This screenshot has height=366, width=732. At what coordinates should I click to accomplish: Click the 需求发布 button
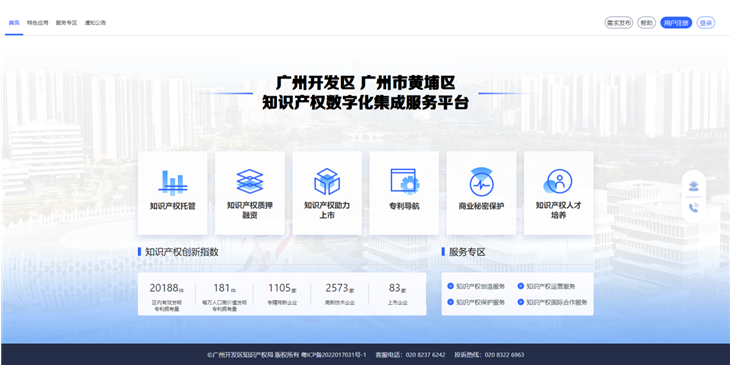pos(619,23)
